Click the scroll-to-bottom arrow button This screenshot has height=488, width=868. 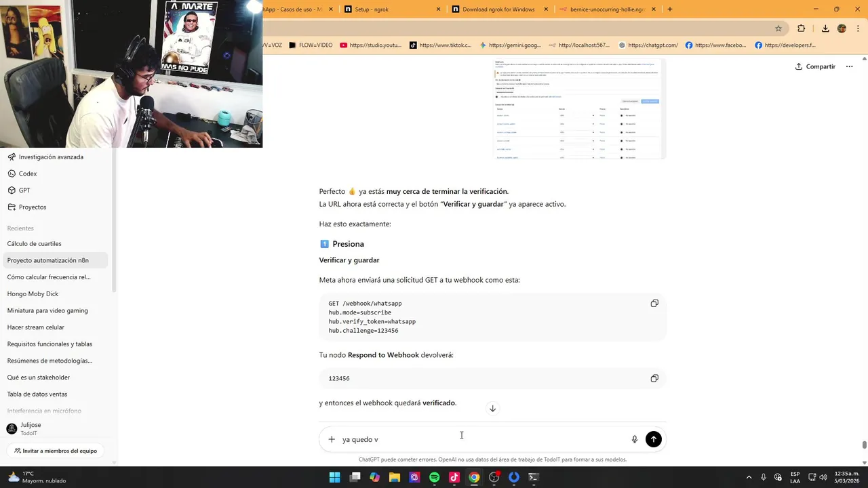point(493,408)
